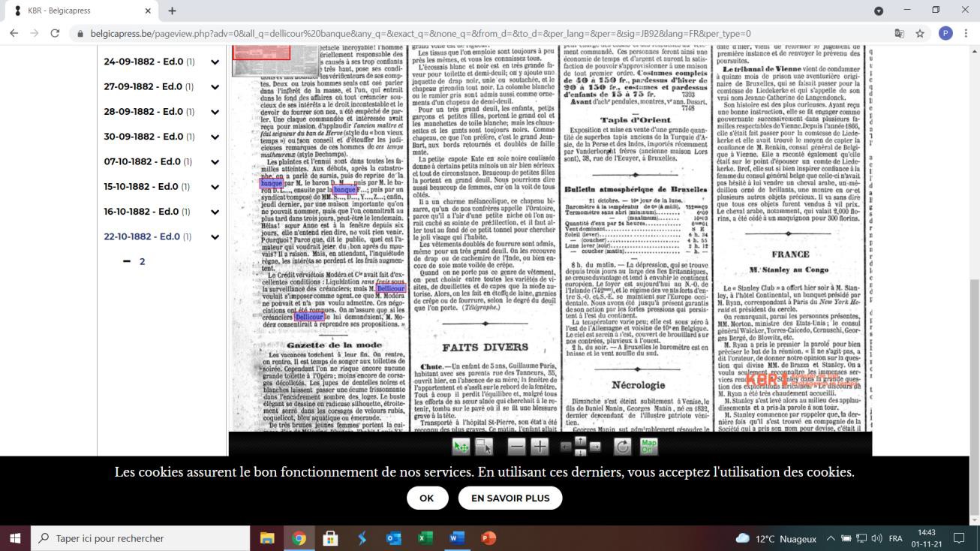This screenshot has width=980, height=551.
Task: Zoom out with the minus button
Action: point(516,447)
